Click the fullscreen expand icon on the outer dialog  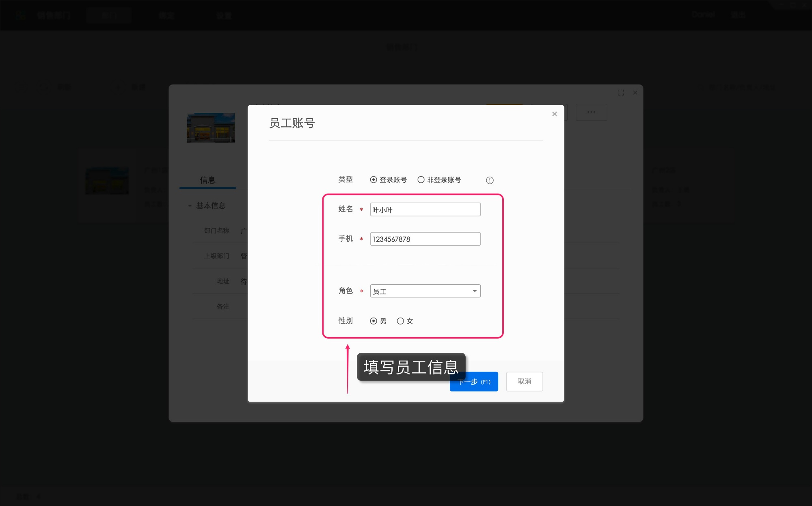point(621,93)
